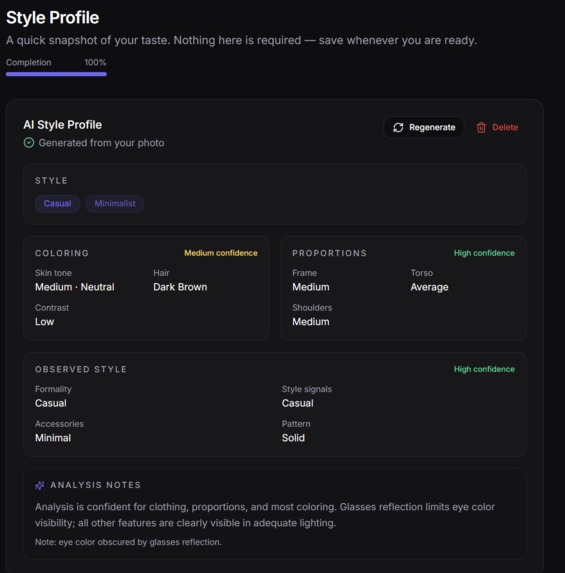This screenshot has height=573, width=565.
Task: Click the Contrast label
Action: [52, 308]
